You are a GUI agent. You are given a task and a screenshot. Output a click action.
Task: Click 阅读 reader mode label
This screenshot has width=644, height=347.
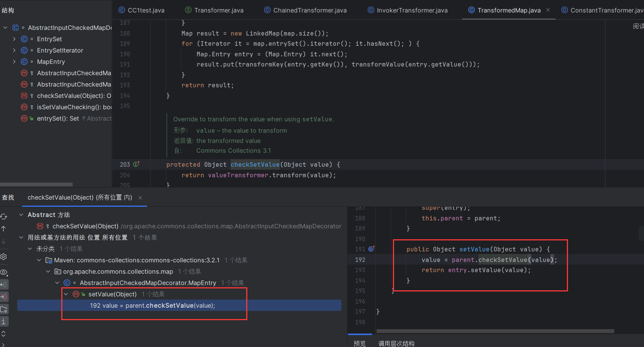pos(638,26)
